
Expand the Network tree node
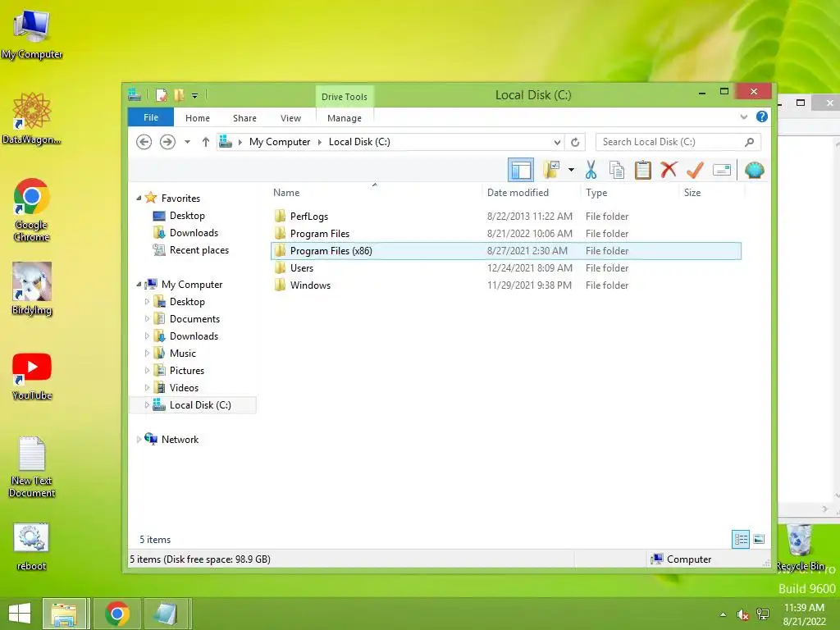click(139, 440)
